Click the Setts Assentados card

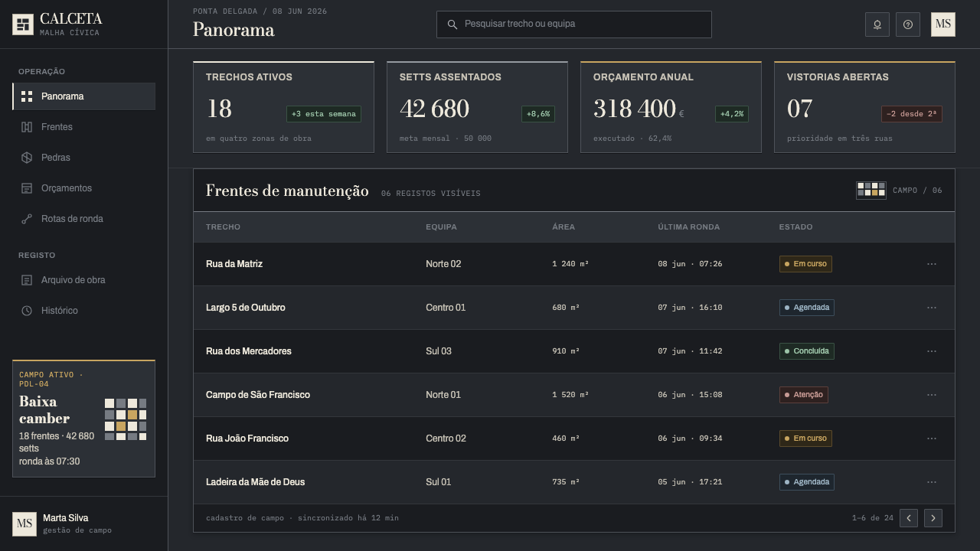[477, 107]
